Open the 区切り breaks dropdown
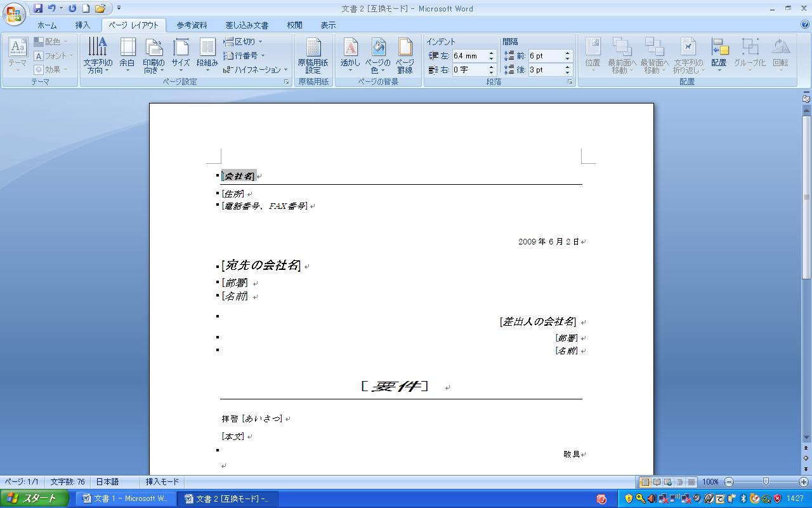The width and height of the screenshot is (812, 508). 243,42
